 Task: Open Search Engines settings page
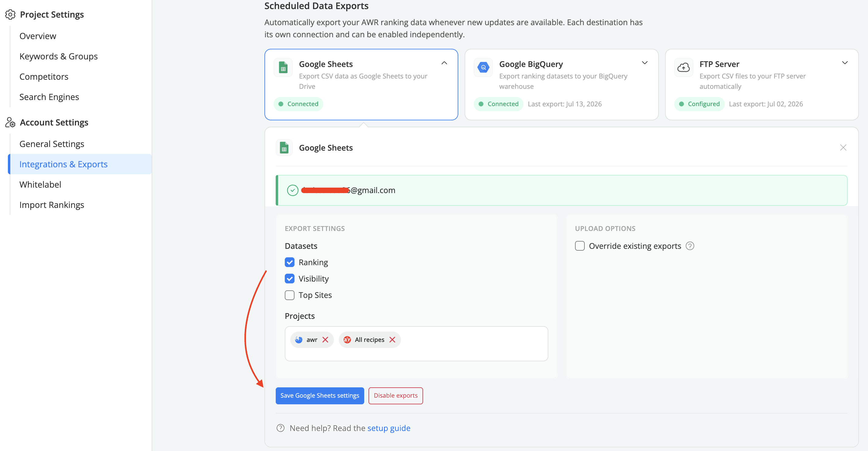pyautogui.click(x=49, y=97)
